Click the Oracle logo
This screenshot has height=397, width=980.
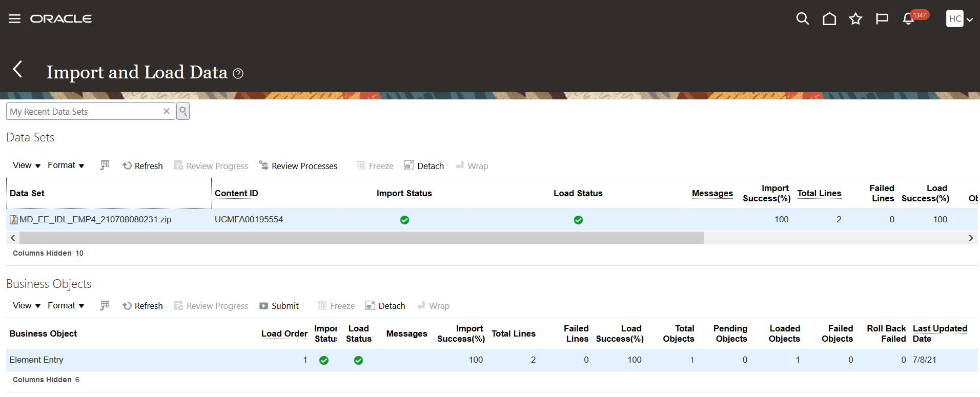(61, 19)
